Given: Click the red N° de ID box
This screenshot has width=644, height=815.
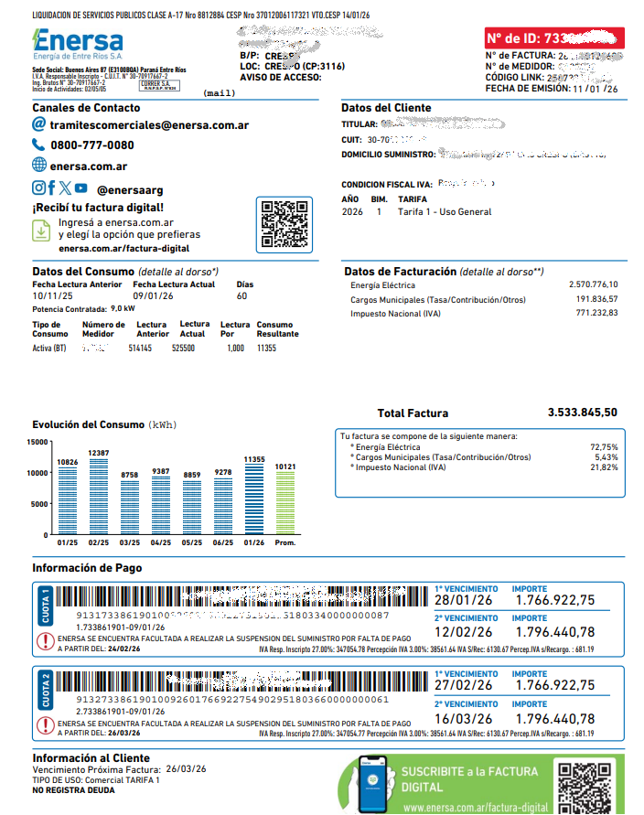Looking at the screenshot, I should coord(554,38).
